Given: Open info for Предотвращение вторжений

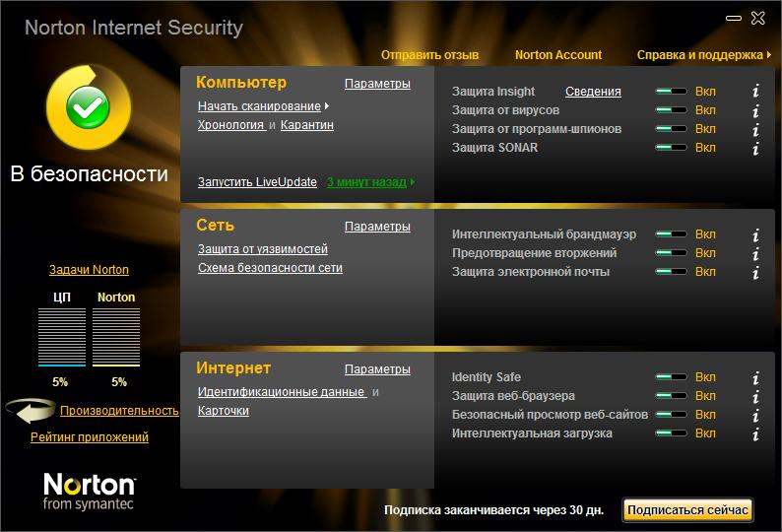Looking at the screenshot, I should click(x=756, y=253).
